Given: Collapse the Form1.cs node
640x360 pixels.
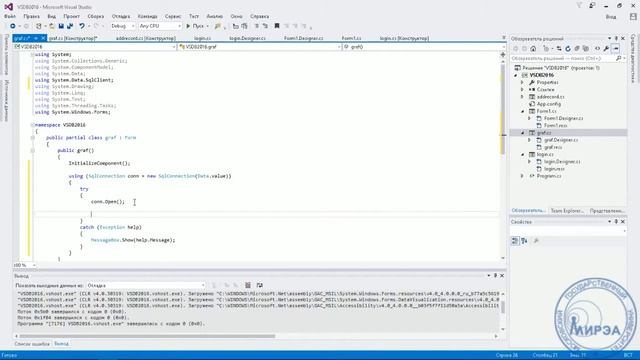Looking at the screenshot, I should 522,111.
